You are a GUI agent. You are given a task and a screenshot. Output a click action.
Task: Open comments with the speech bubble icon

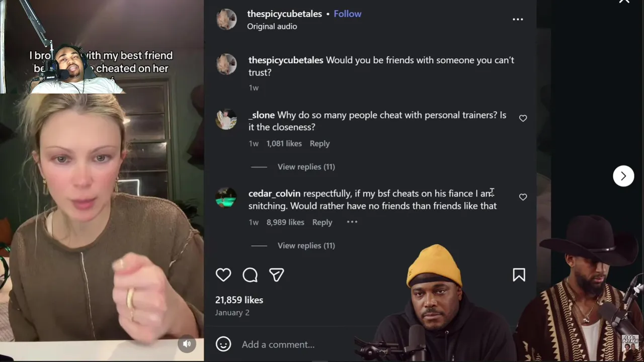250,275
